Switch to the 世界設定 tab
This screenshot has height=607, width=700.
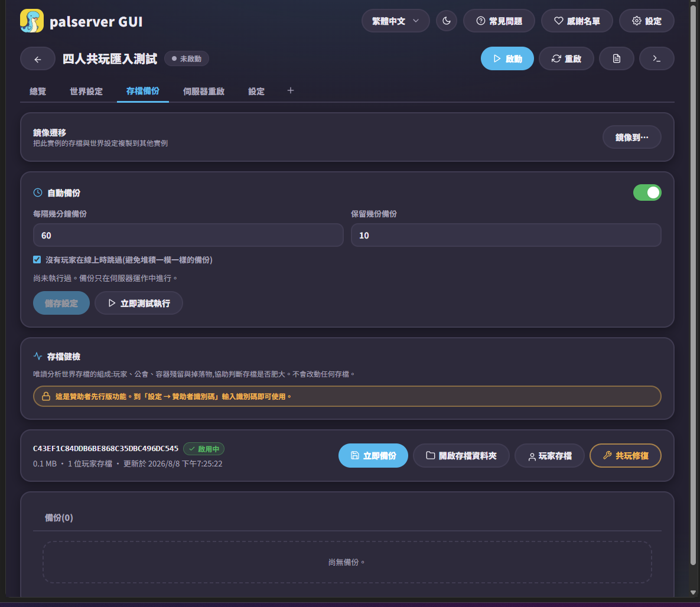86,92
